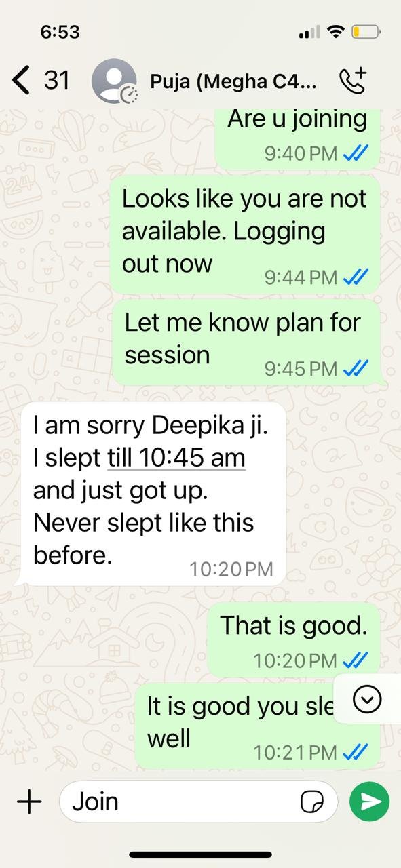Tap the 'I am sorry Deepika ji' message bubble
This screenshot has height=868, width=401.
[153, 494]
